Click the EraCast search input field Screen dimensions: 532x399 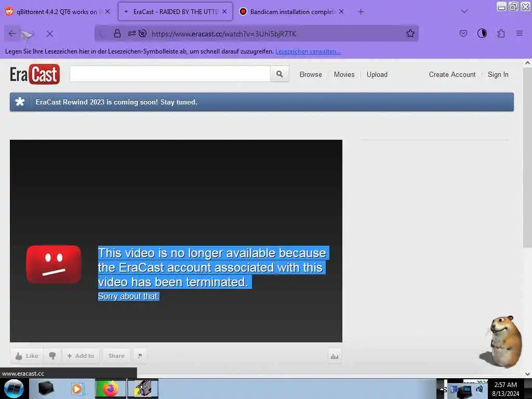pos(170,74)
